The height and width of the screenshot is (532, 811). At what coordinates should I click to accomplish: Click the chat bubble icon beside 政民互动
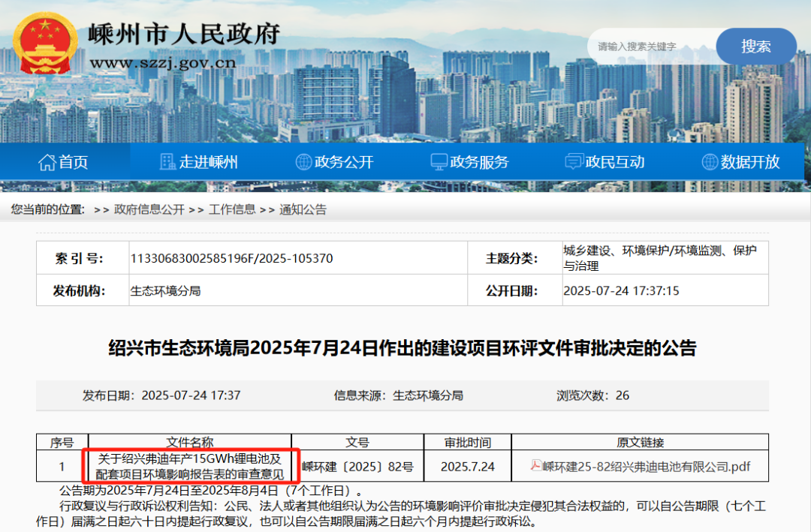click(x=574, y=162)
